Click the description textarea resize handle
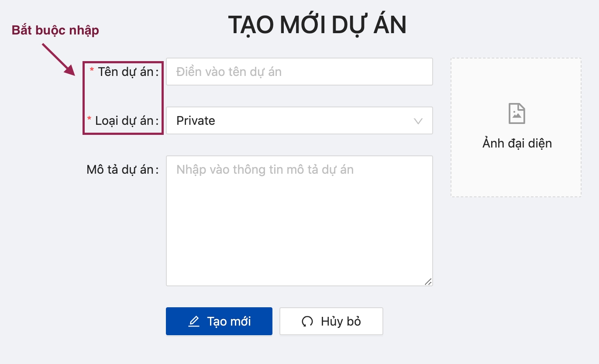This screenshot has width=599, height=364. [x=428, y=282]
